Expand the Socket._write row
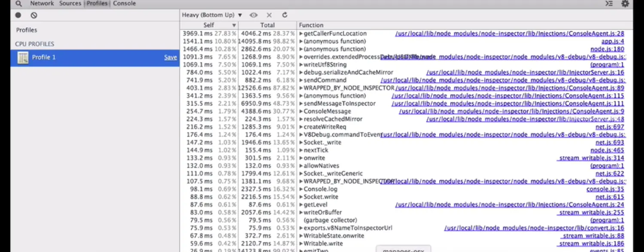 [x=301, y=142]
